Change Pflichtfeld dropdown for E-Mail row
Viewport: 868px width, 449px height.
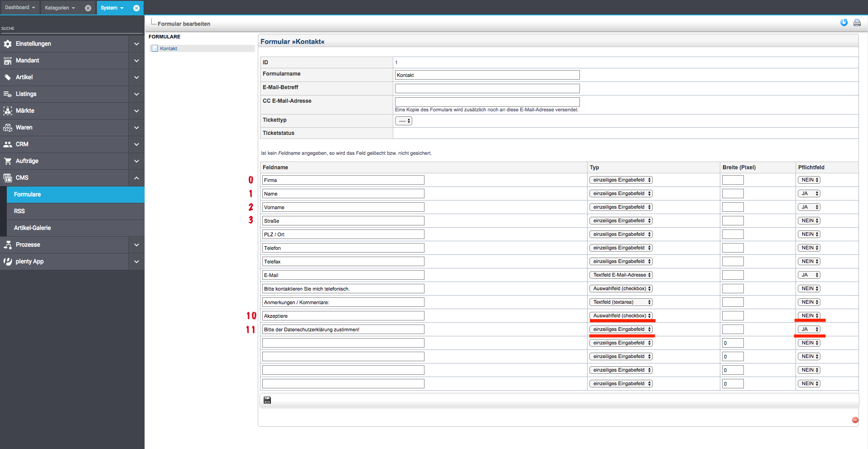point(809,275)
